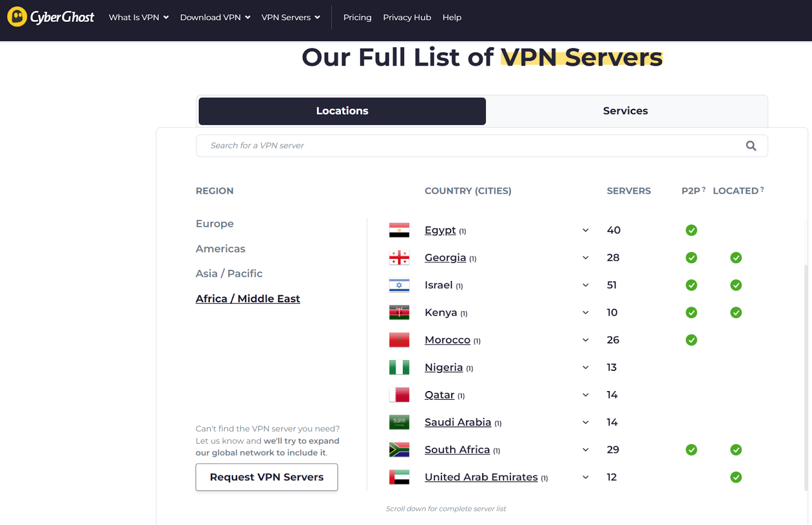Click the server list vertical scrollbar

point(806,377)
